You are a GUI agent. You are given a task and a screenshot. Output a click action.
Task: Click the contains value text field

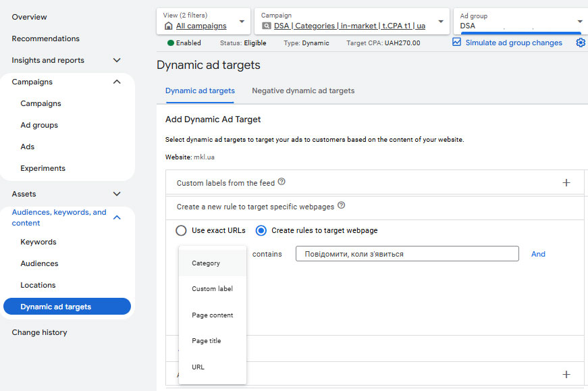(407, 254)
